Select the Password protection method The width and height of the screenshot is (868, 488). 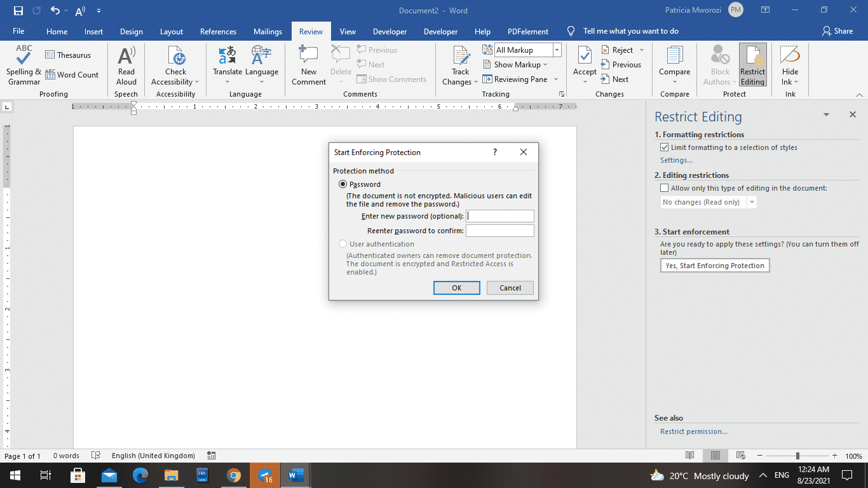point(343,184)
